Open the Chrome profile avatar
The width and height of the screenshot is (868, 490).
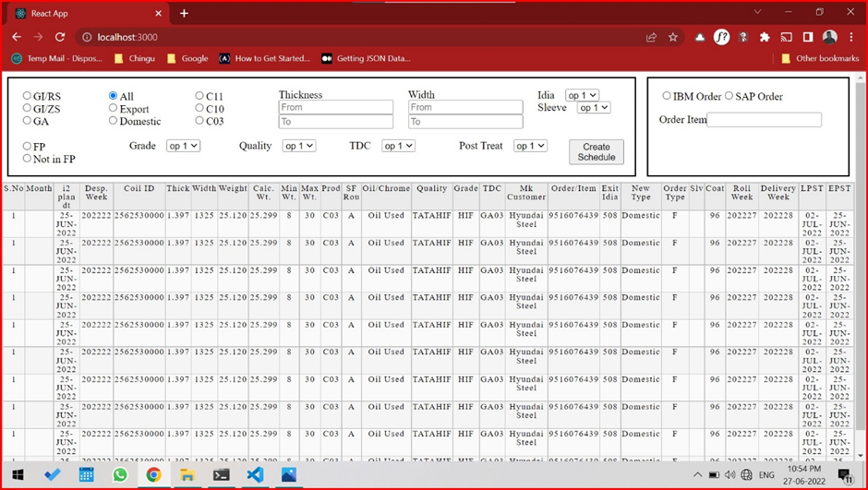[829, 37]
